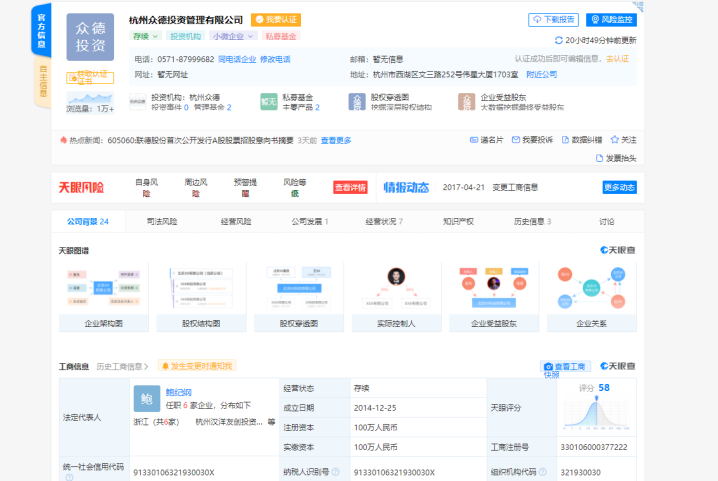The width and height of the screenshot is (718, 481).
Task: Open the 企业受益股东 header icon
Action: click(x=467, y=102)
